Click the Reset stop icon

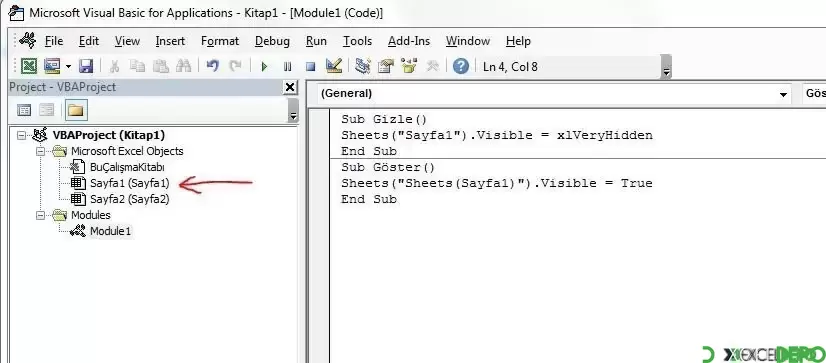pos(311,66)
